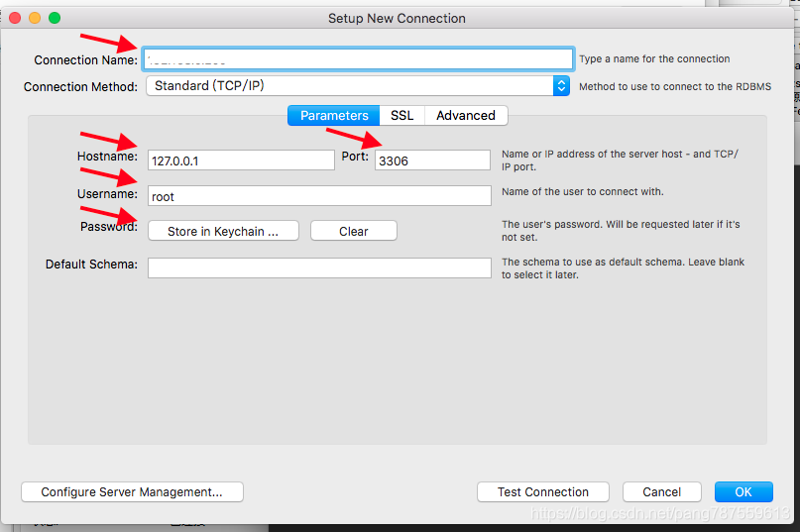The width and height of the screenshot is (800, 532).
Task: Click the Hostname field showing 127.0.0.1
Action: pos(241,160)
